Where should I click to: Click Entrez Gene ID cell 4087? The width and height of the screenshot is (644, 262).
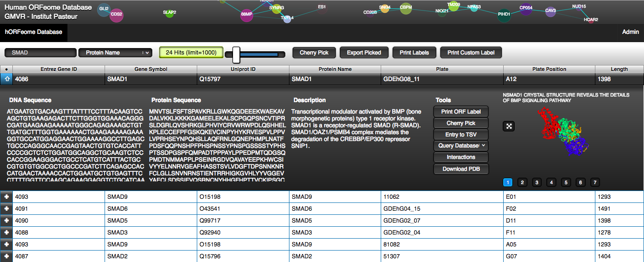59,257
